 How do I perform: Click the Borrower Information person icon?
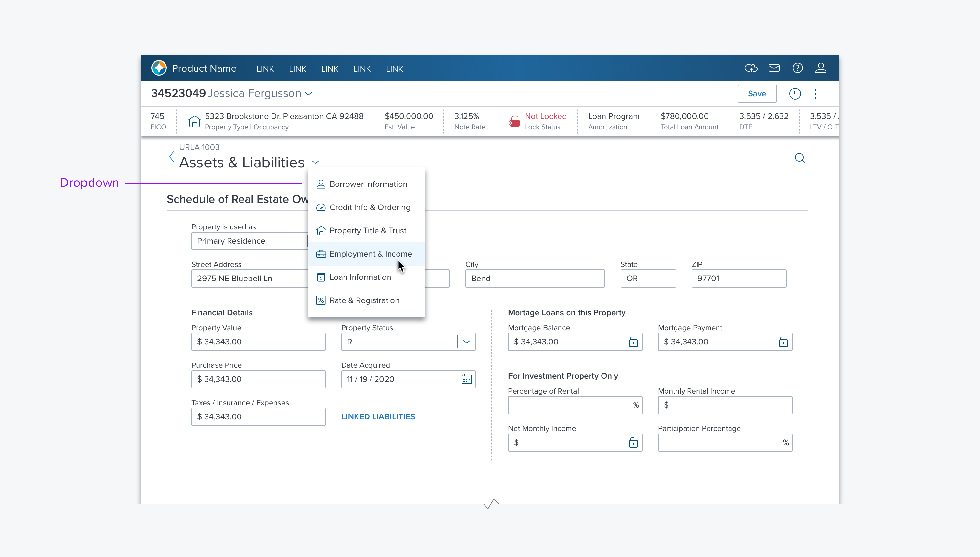click(x=321, y=184)
